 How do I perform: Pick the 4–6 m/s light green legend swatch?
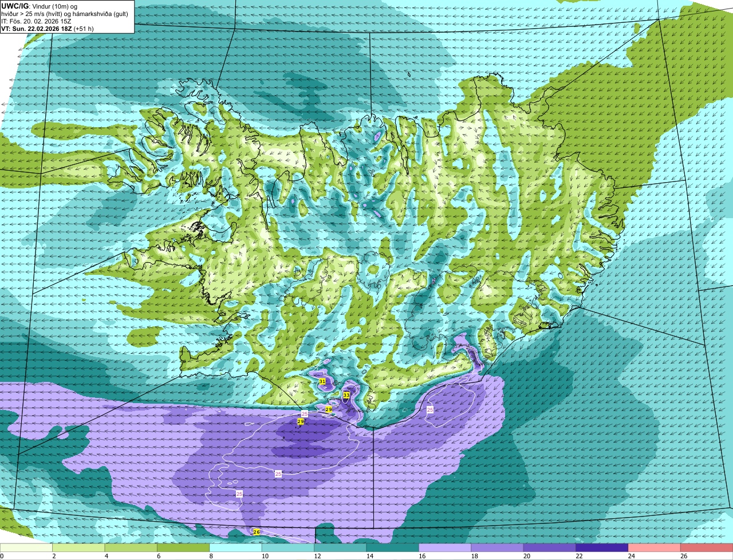[x=131, y=547]
